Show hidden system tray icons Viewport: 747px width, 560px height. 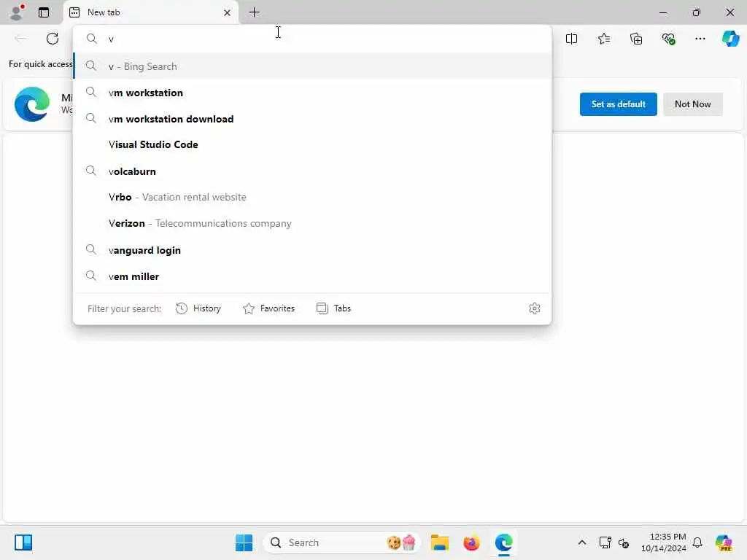pyautogui.click(x=581, y=542)
